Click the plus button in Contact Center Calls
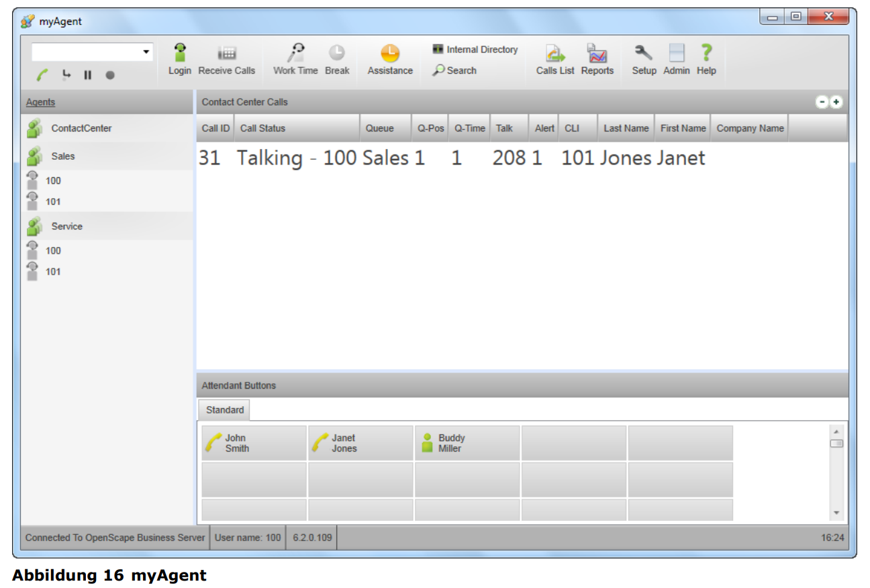 click(836, 102)
